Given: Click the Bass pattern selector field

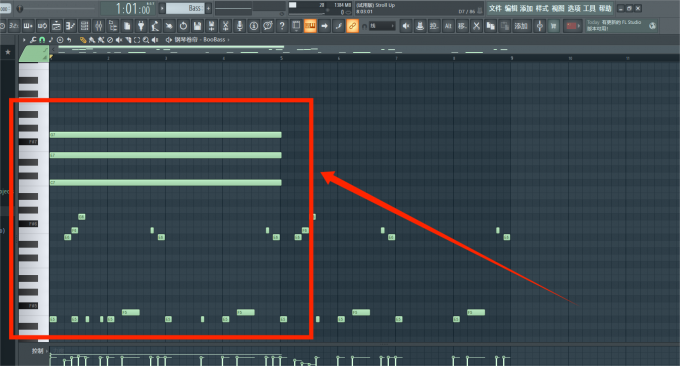Looking at the screenshot, I should coord(185,8).
